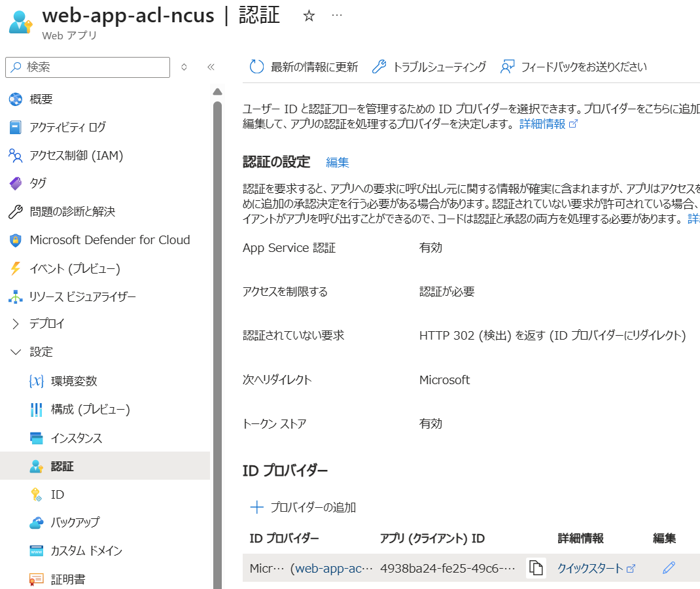The height and width of the screenshot is (589, 700).
Task: Click the troubleshooting wrench icon in toolbar
Action: 379,67
